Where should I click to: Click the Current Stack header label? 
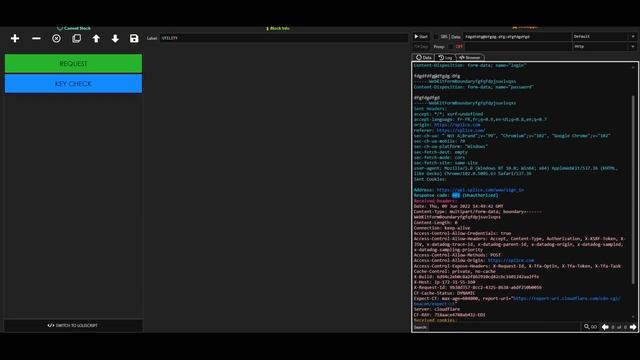tap(74, 28)
